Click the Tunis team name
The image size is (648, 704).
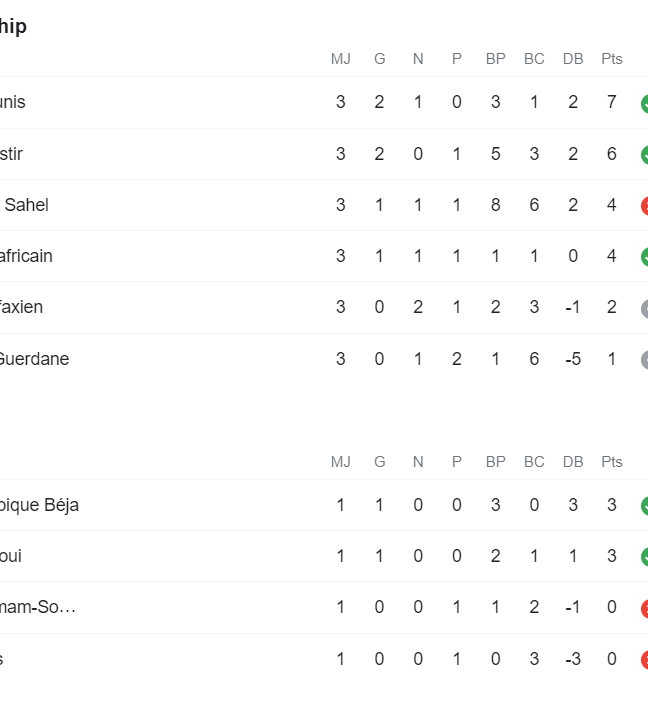[x=13, y=102]
